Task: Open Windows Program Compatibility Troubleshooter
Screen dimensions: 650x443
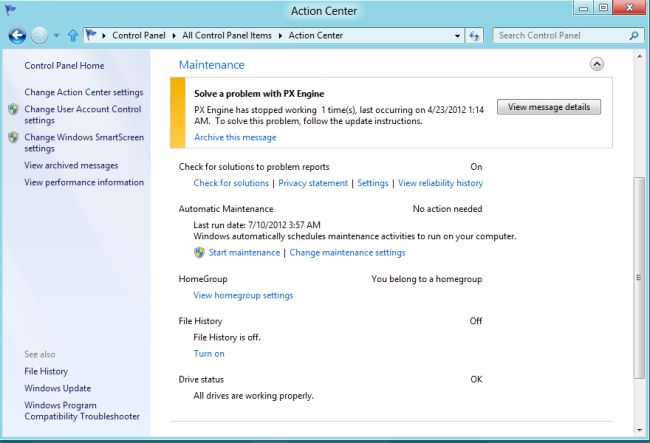Action: click(x=82, y=411)
